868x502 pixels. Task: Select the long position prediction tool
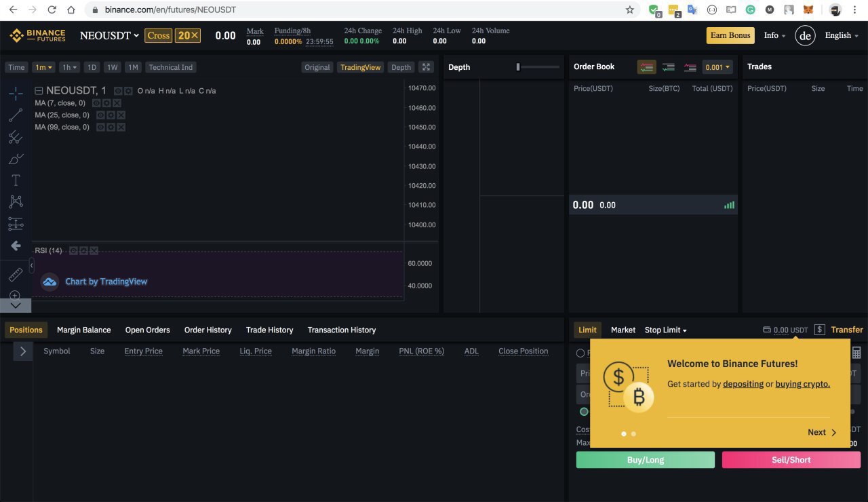click(x=16, y=223)
